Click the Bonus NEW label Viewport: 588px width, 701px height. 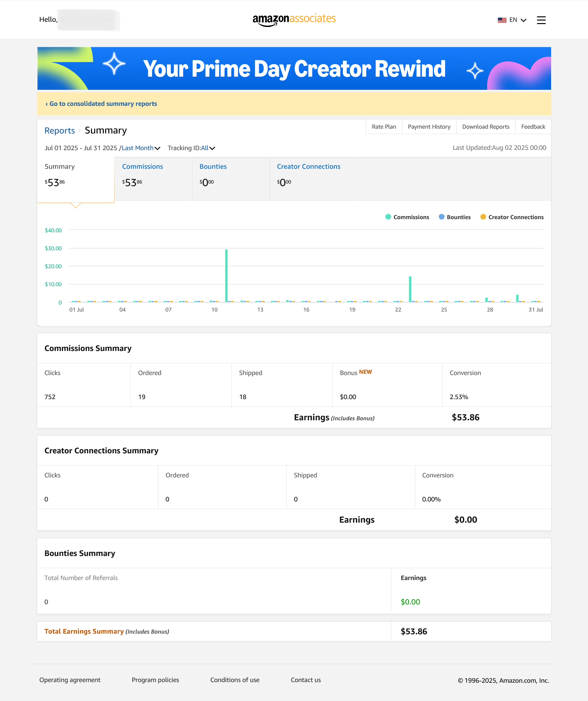pos(356,372)
